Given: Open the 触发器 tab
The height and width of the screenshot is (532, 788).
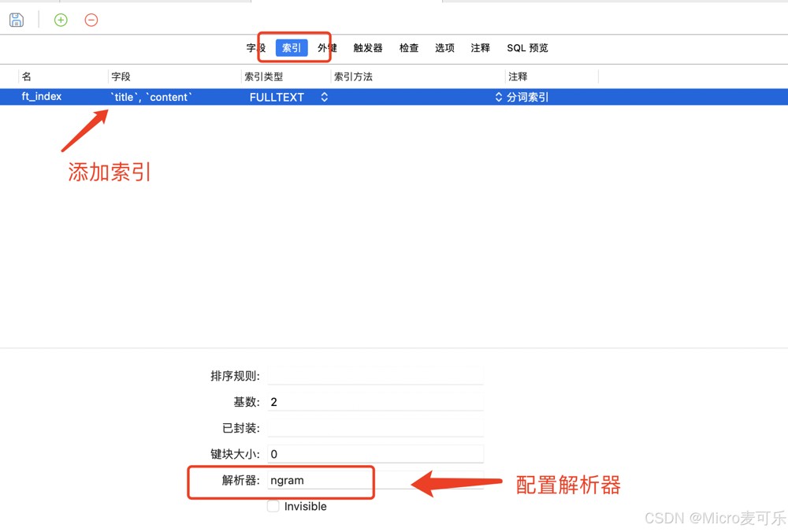Looking at the screenshot, I should click(x=368, y=48).
